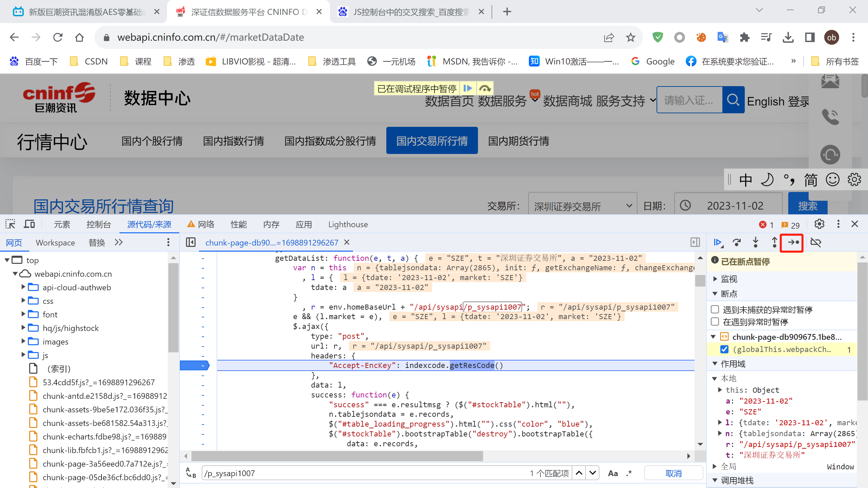Click the date field 2023-11-02
The image size is (868, 488).
(x=728, y=206)
